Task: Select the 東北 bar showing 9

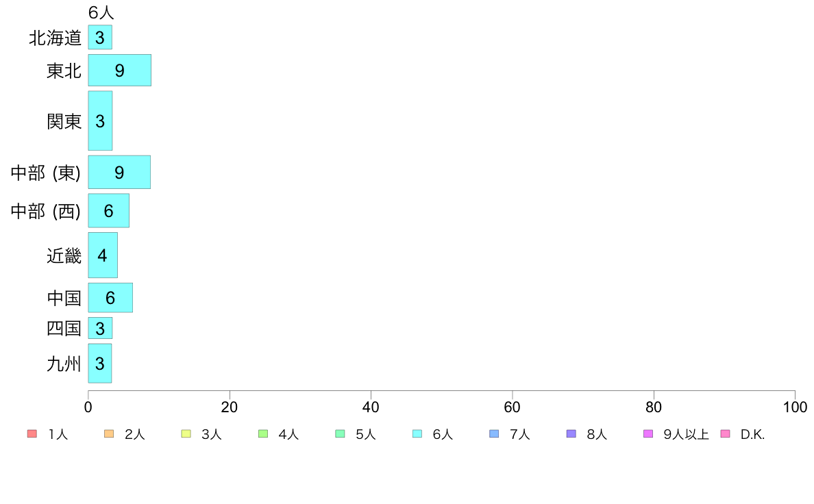Action: 119,70
